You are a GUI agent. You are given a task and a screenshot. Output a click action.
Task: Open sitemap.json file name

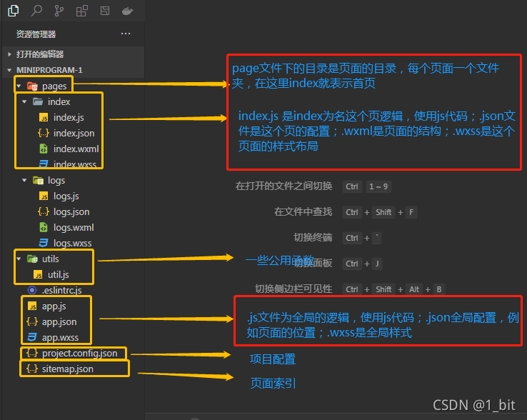(68, 369)
